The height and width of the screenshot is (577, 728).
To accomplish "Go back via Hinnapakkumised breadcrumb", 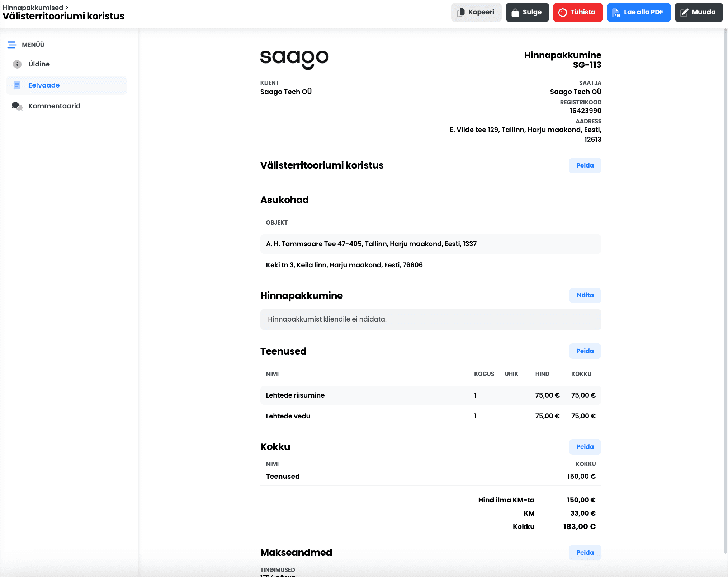I will coord(33,8).
